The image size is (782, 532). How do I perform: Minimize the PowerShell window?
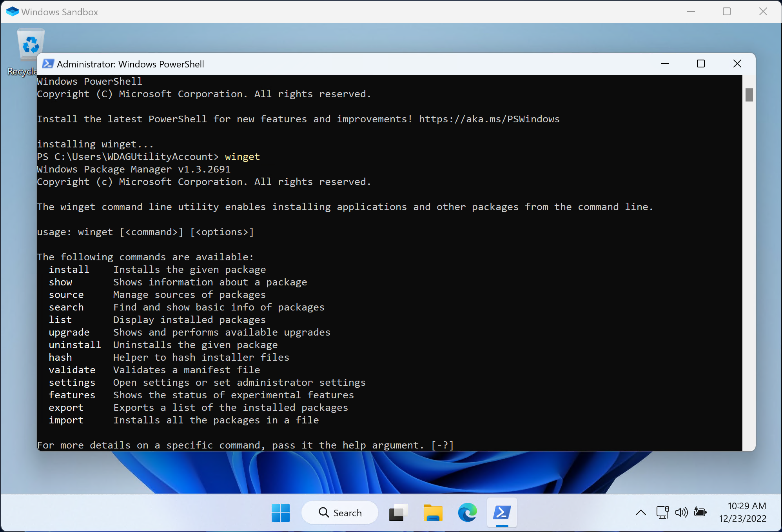click(x=665, y=64)
